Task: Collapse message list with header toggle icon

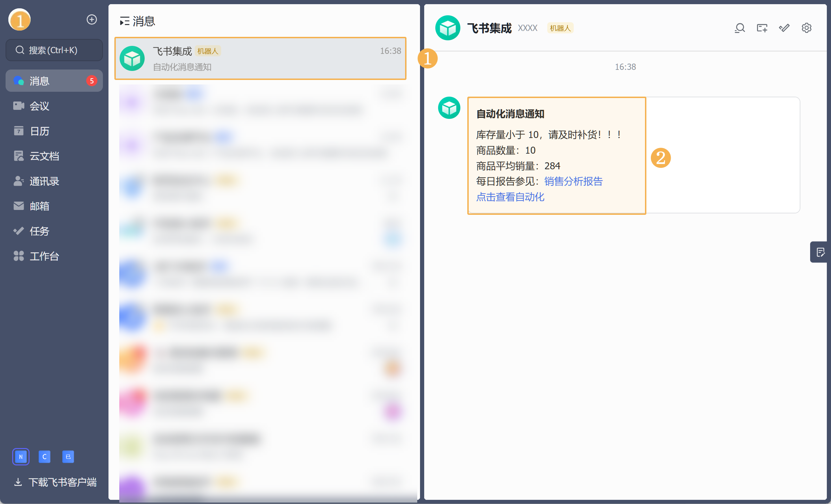Action: [x=124, y=22]
